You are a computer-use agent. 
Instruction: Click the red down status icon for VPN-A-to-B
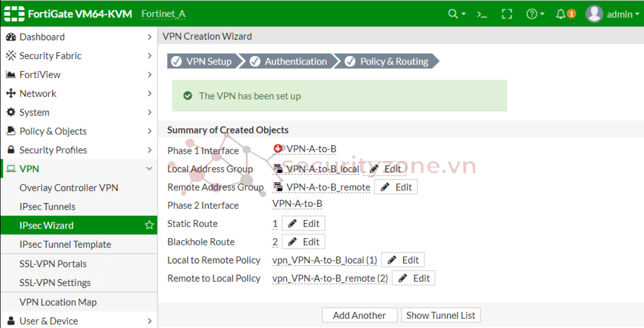[278, 148]
